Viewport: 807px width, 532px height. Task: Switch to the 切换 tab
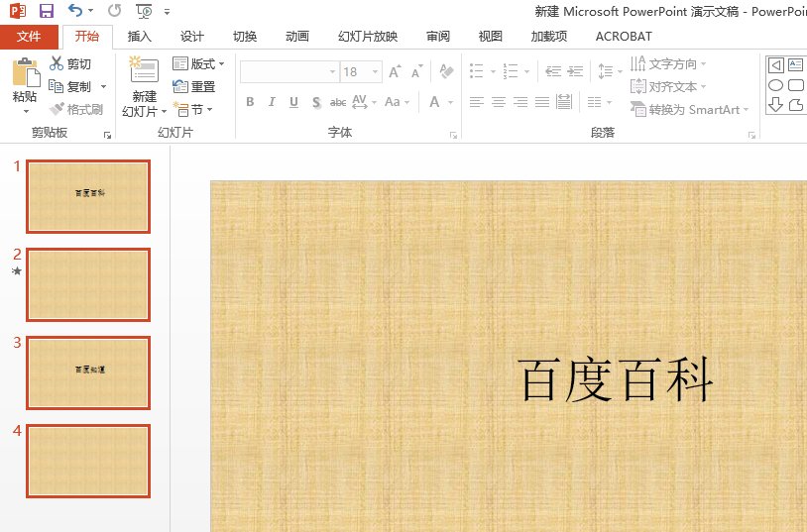coord(245,37)
